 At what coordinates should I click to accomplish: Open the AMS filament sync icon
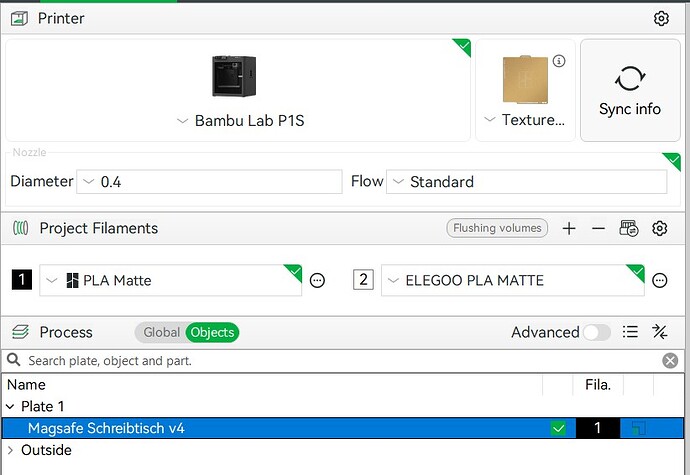coord(628,228)
